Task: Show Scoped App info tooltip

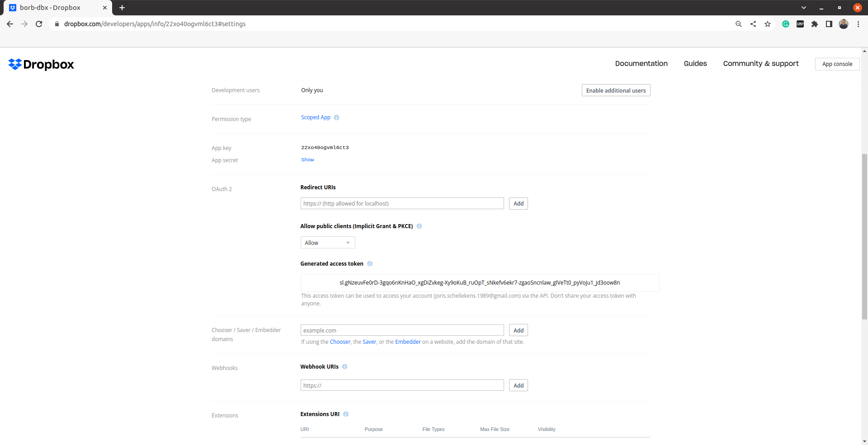Action: (x=336, y=117)
